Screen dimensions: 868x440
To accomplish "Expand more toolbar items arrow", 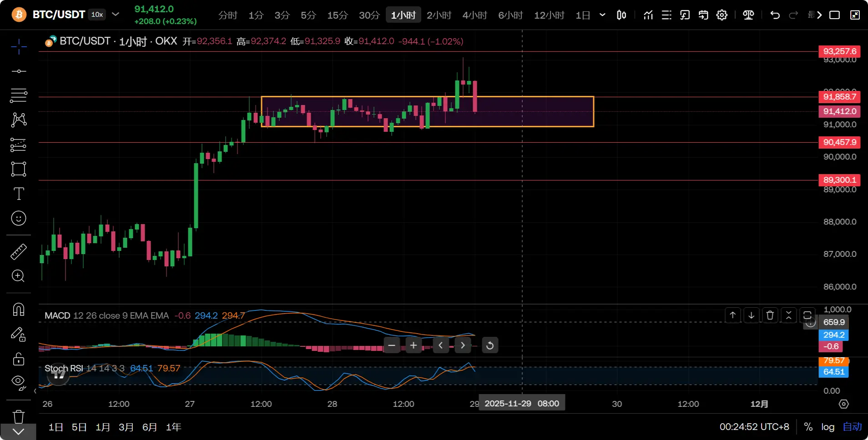I will 819,15.
